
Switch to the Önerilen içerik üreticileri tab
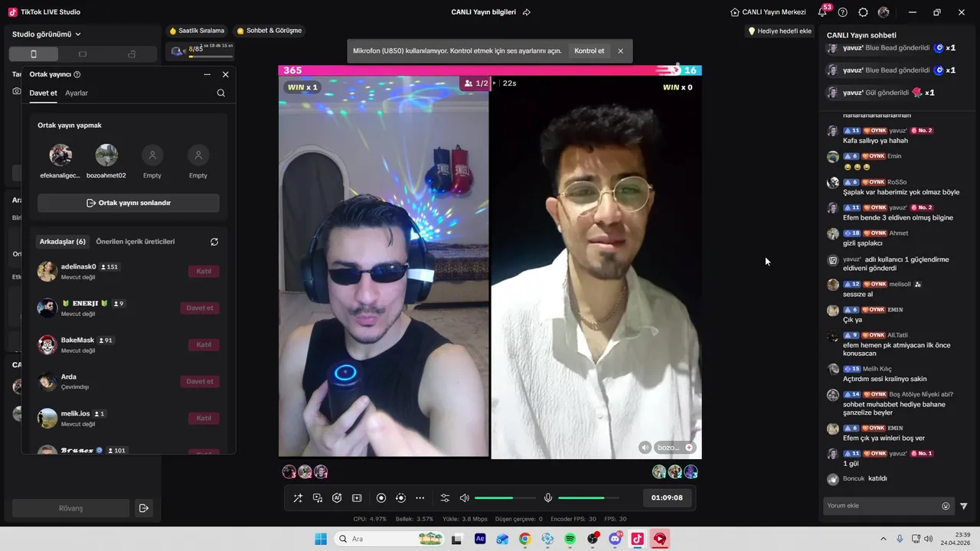[136, 242]
